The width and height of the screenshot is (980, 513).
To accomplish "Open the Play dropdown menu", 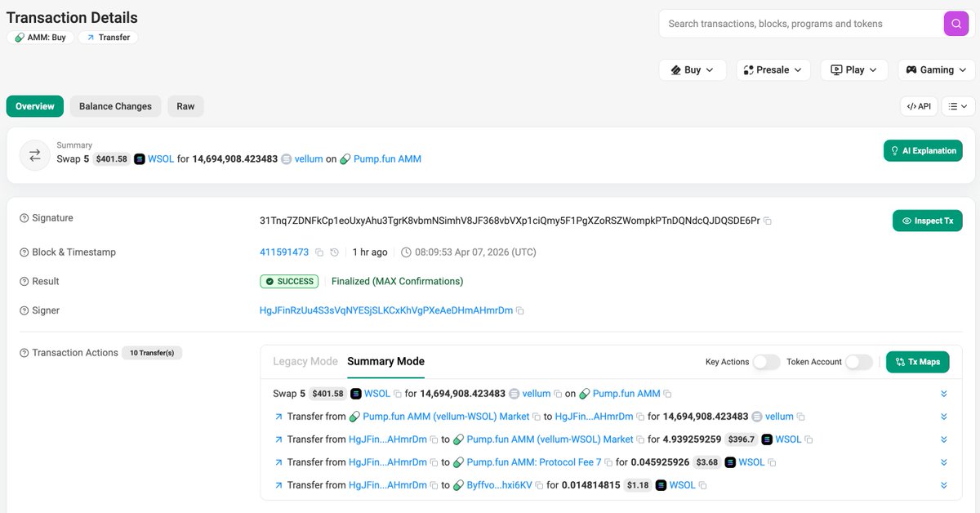I will point(853,70).
